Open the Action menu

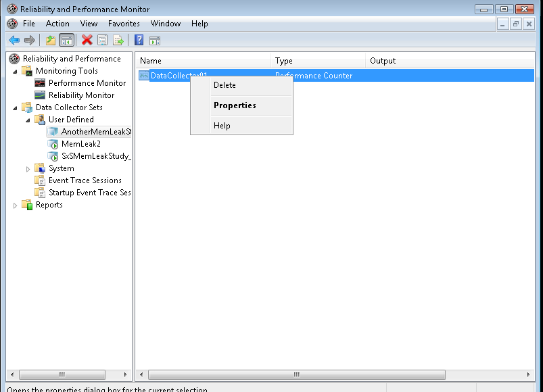tap(57, 24)
